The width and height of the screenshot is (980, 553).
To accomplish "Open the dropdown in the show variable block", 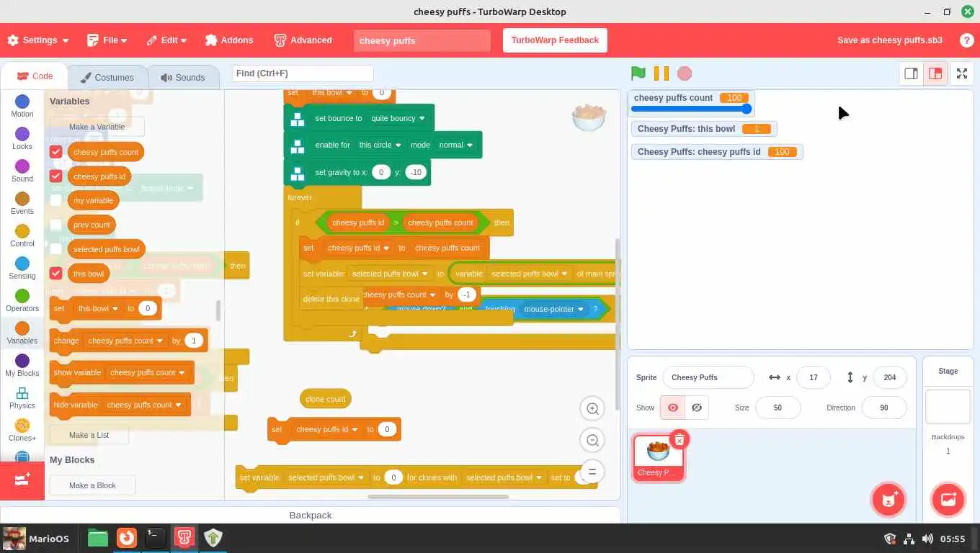I will click(147, 372).
